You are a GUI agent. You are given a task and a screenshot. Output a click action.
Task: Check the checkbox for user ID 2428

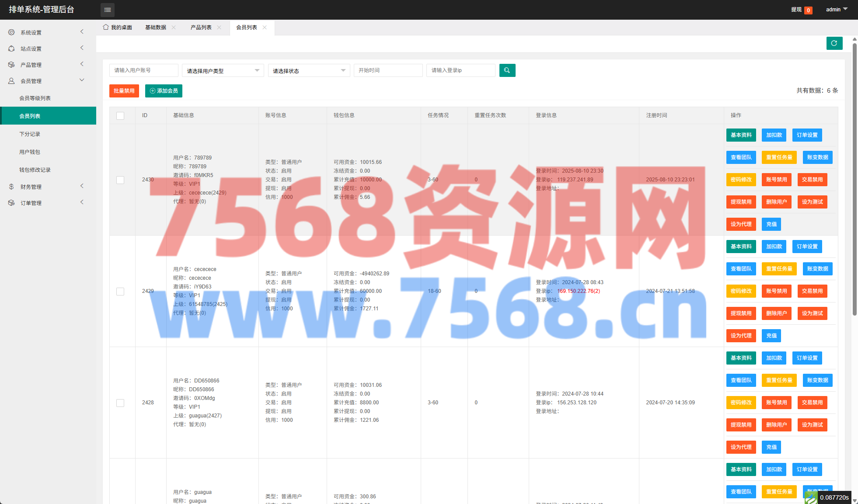[120, 403]
